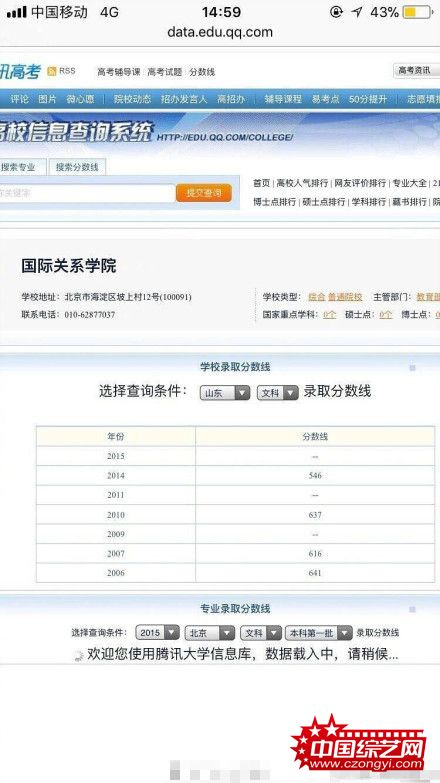
Task: Tap the battery indicator in status bar
Action: point(417,12)
